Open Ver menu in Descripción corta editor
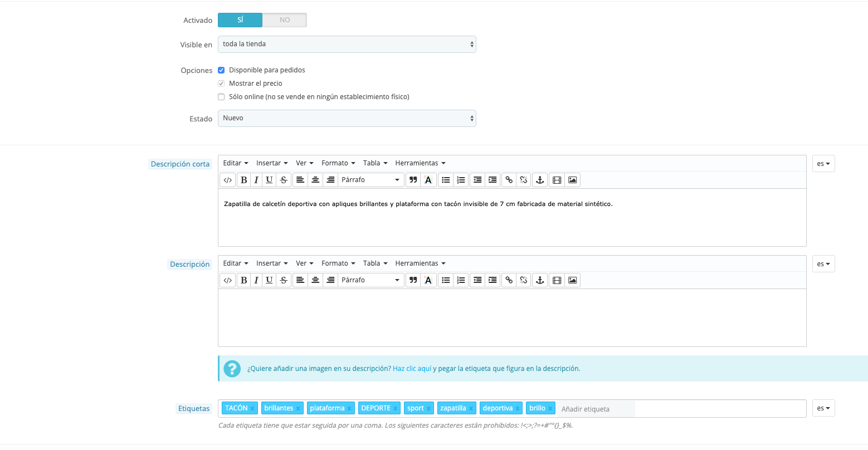 point(305,163)
